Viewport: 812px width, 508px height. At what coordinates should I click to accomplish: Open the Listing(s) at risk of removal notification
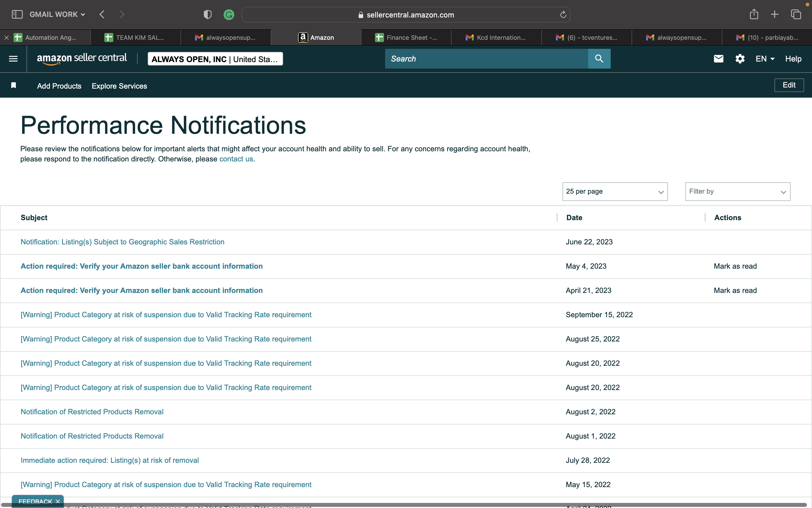(x=110, y=460)
